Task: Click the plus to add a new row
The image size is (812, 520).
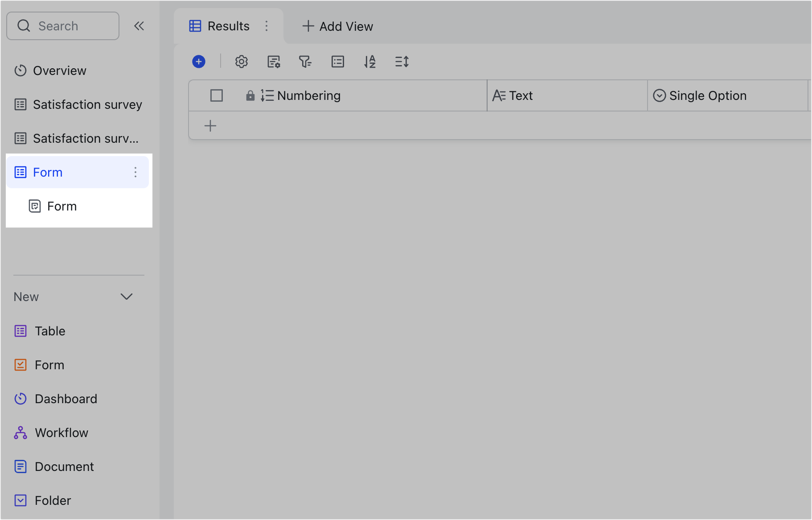Action: tap(210, 125)
